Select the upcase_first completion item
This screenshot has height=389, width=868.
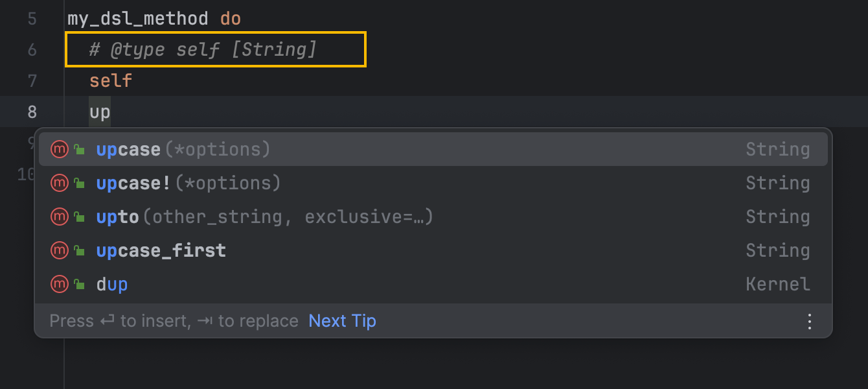[161, 251]
